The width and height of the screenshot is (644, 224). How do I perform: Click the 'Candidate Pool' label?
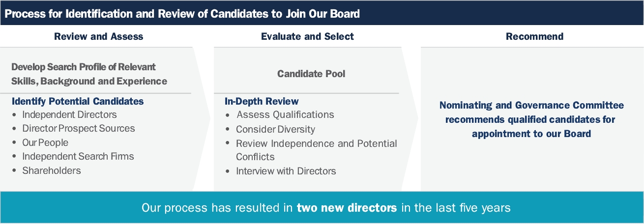coord(311,74)
